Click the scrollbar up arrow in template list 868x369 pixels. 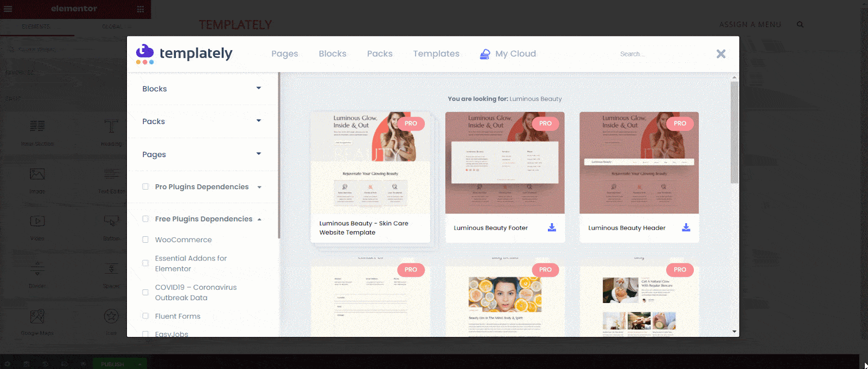[x=735, y=77]
